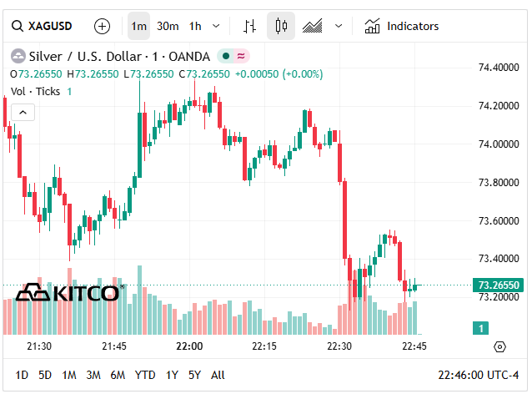Click the 74.00000 price axis label

pos(499,144)
